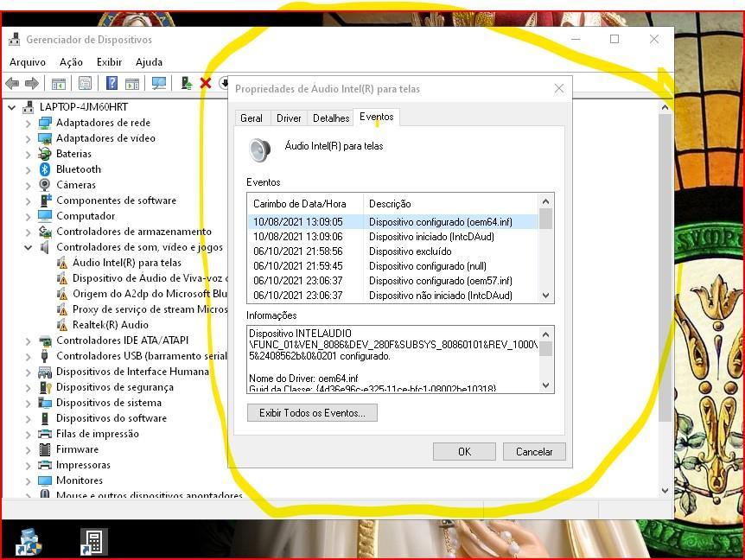This screenshot has width=745, height=560.
Task: Expand Dispositivos de Interface Humana
Action: point(28,372)
